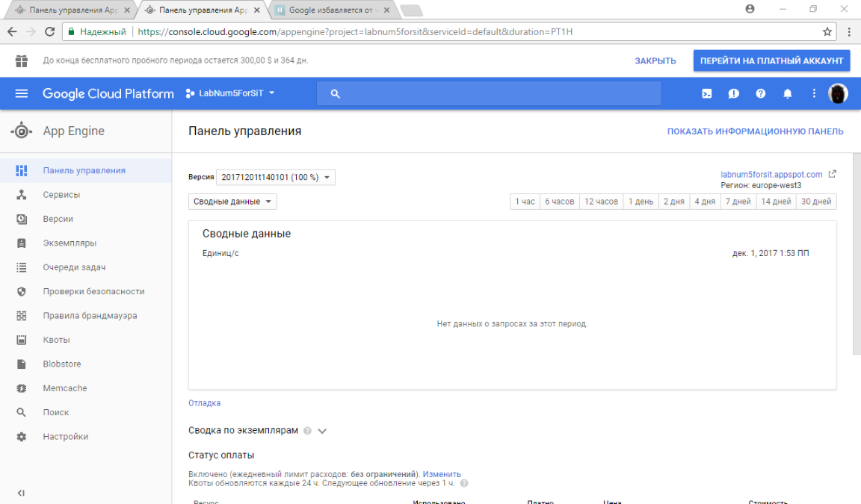Select the 4 дня time range
The width and height of the screenshot is (861, 504).
pyautogui.click(x=705, y=202)
